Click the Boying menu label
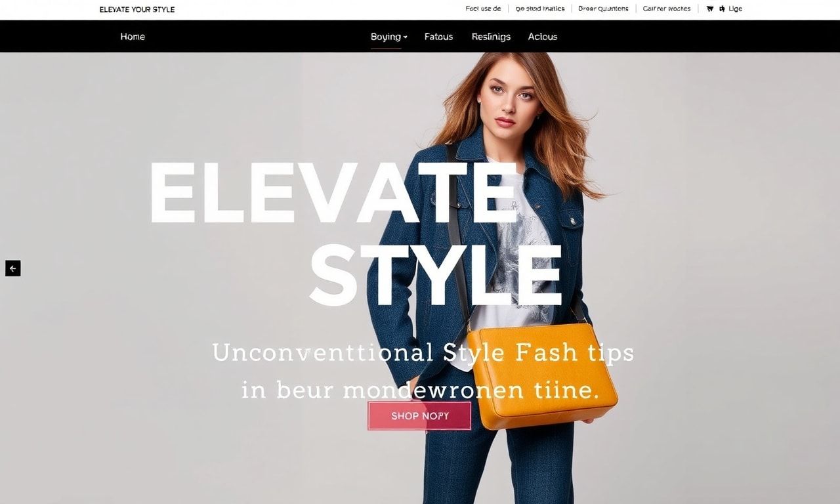This screenshot has width=840, height=504. (385, 37)
